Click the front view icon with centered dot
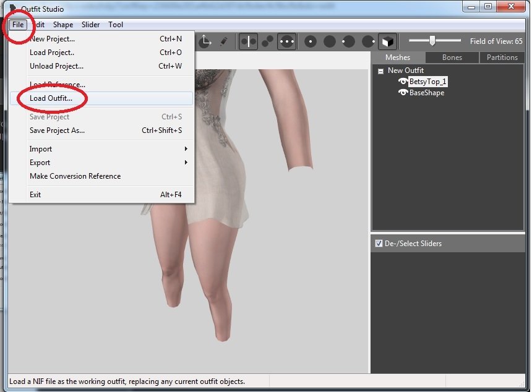 [x=311, y=41]
